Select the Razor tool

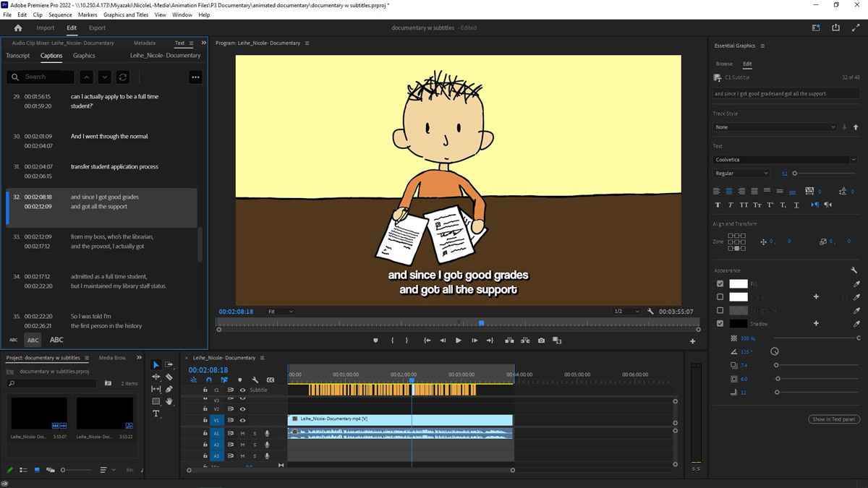tap(169, 377)
